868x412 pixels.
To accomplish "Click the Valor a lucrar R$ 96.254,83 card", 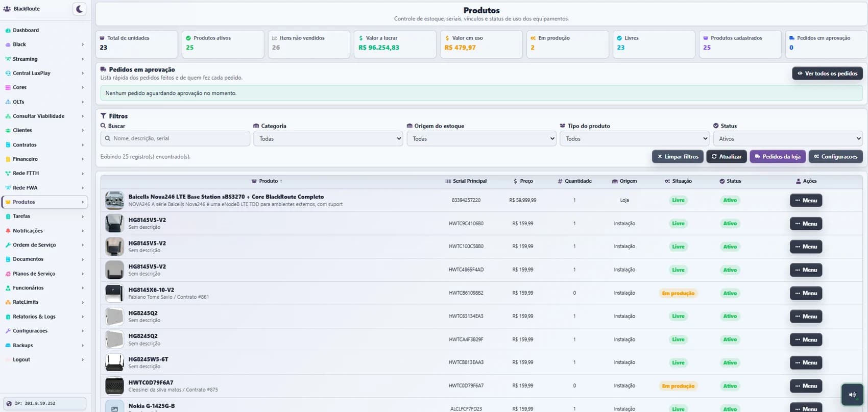I will [x=395, y=44].
